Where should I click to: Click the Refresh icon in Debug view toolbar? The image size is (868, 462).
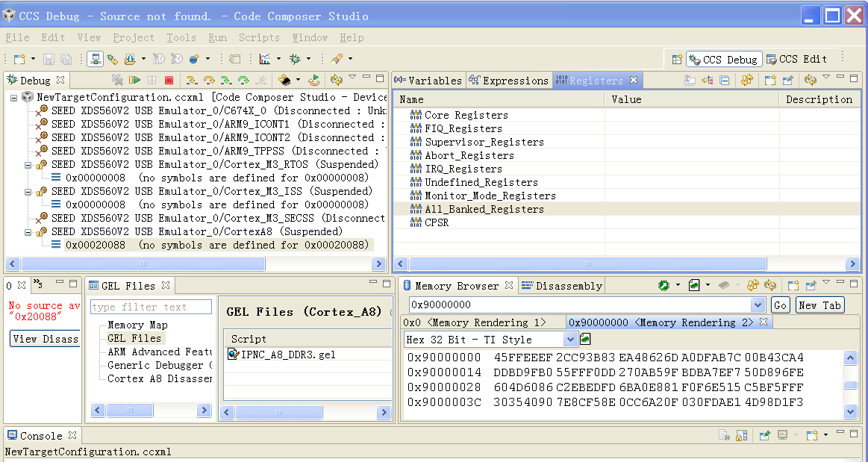[337, 80]
